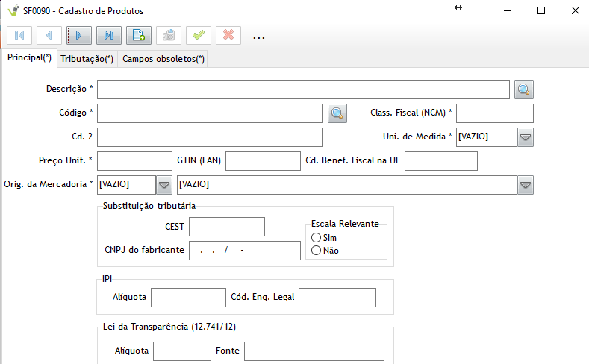Create a new product record
The image size is (589, 364).
point(139,36)
